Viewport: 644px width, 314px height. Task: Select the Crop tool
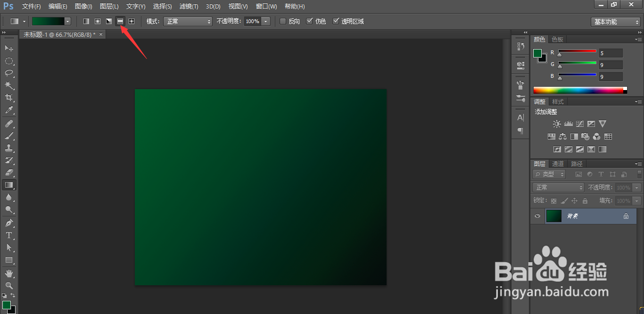9,98
